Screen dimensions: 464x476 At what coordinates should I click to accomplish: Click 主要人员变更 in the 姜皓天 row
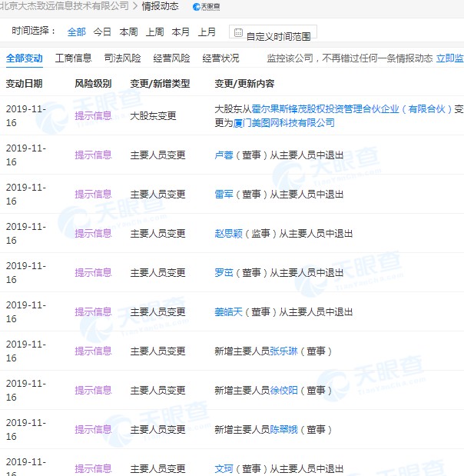tap(157, 311)
